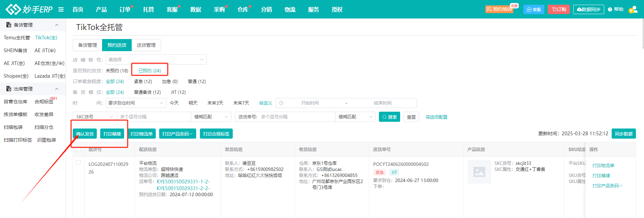Click the 打印物流单 toolbar button
Viewport: 644px width, 218px height.
[x=141, y=134]
